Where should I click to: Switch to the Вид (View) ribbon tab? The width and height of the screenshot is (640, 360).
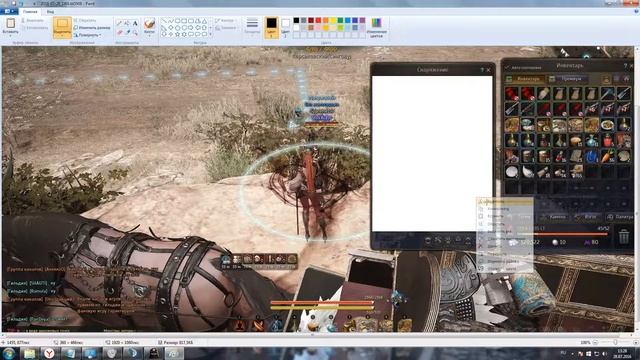point(50,11)
